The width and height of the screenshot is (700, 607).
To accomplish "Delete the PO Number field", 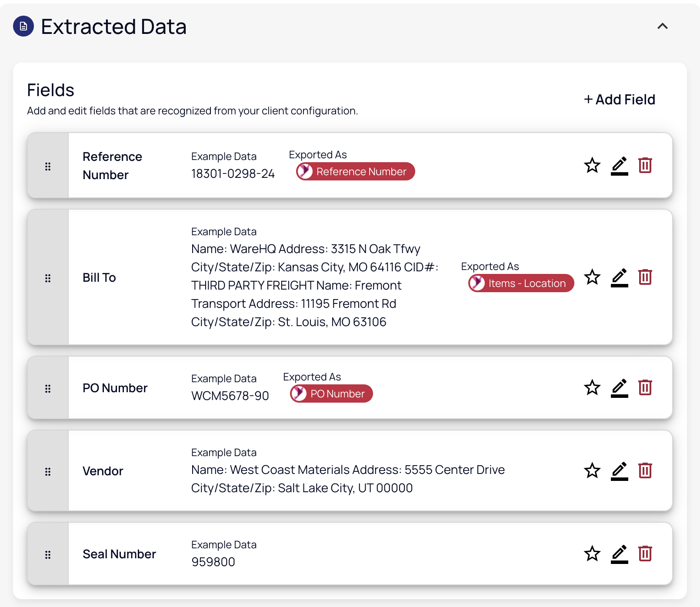I will coord(645,387).
